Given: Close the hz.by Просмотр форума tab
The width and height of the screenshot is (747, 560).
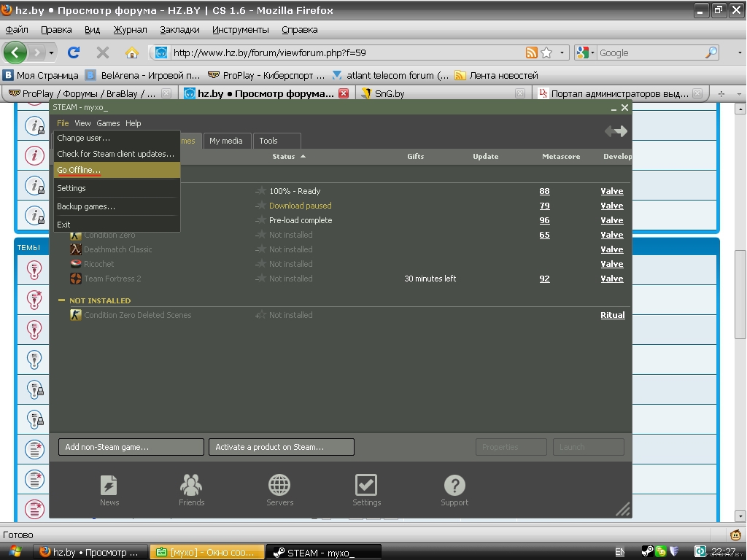Looking at the screenshot, I should (344, 93).
